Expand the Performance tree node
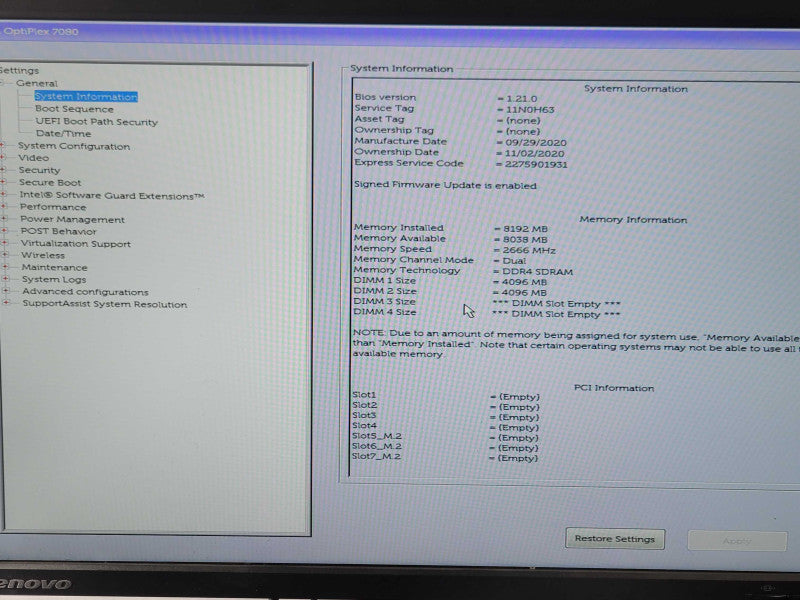The height and width of the screenshot is (600, 800). [x=4, y=206]
